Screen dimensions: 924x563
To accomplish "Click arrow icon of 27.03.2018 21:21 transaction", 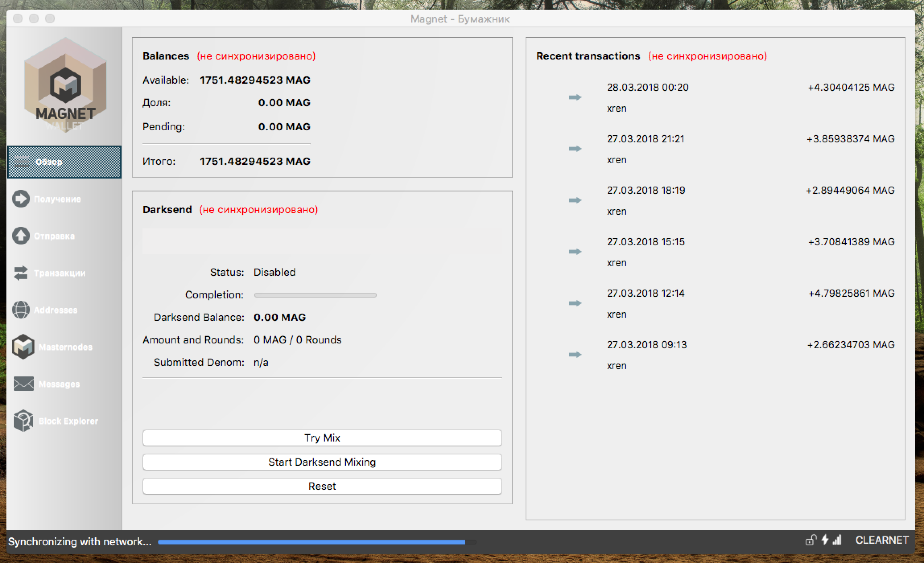I will pyautogui.click(x=575, y=149).
